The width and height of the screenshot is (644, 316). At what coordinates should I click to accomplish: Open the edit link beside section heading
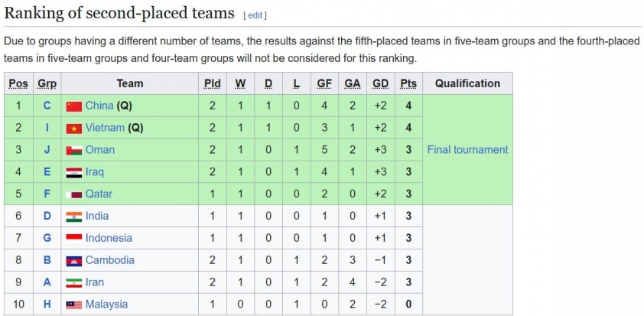tap(255, 15)
